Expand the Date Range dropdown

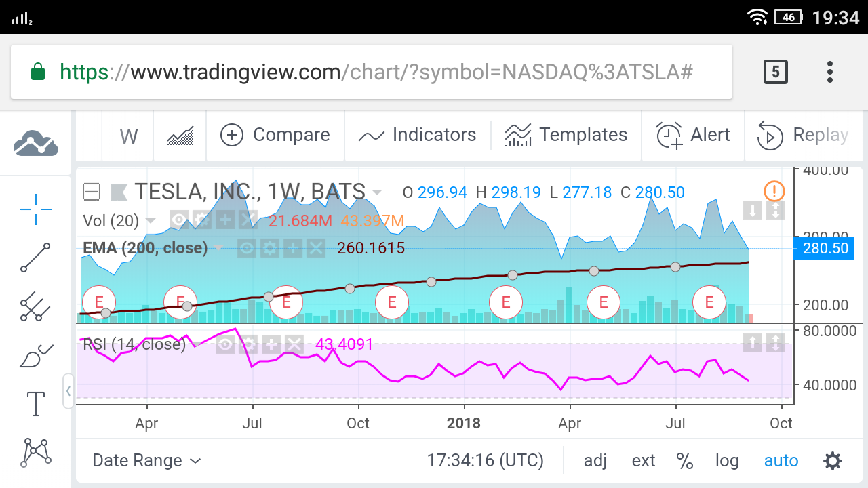[146, 461]
